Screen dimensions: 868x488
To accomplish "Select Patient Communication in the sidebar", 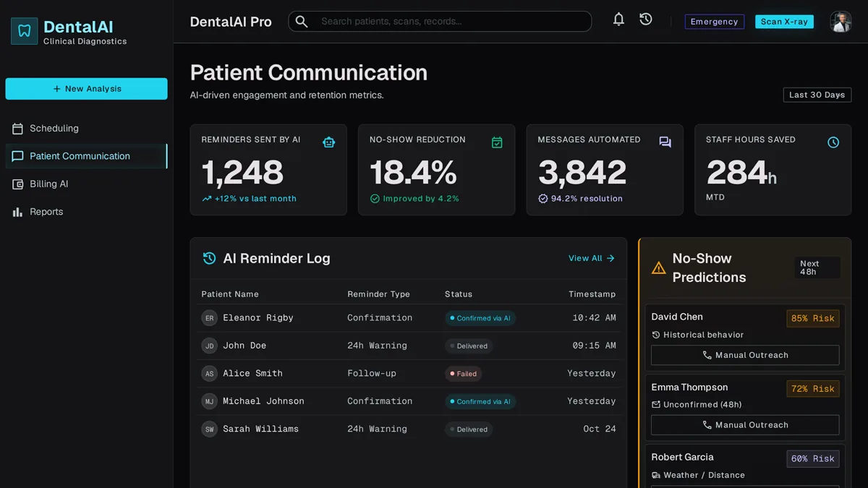I will click(x=86, y=156).
